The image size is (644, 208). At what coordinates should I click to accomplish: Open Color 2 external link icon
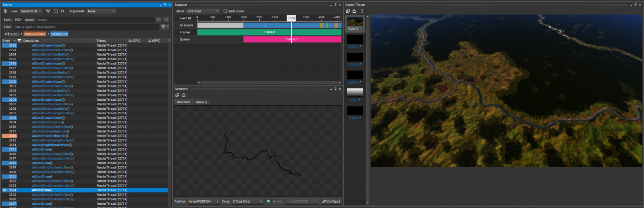coord(360,64)
